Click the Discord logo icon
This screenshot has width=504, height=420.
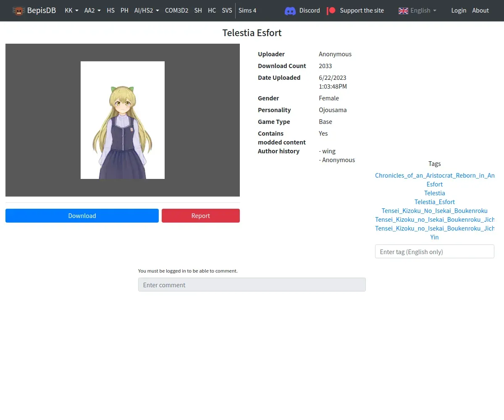pos(290,10)
